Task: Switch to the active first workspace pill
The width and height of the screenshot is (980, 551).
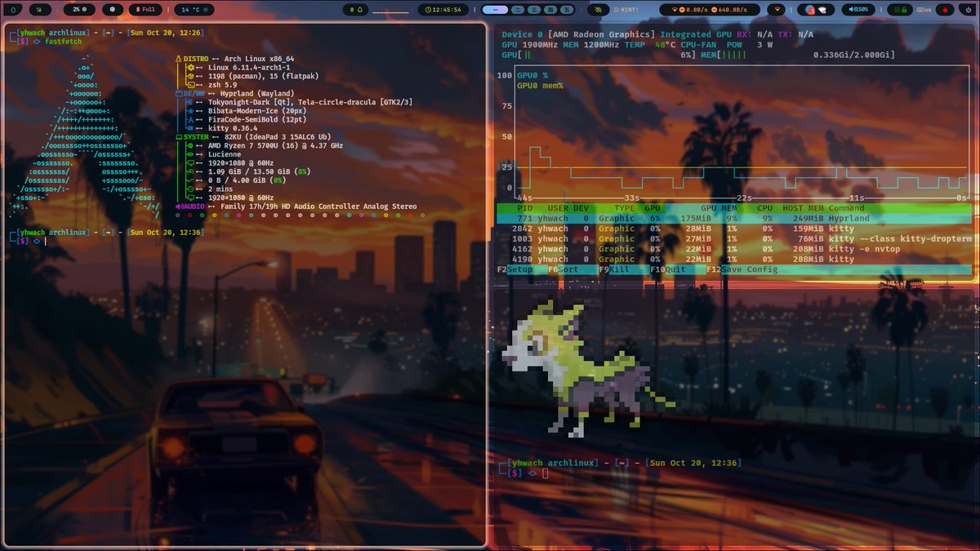Action: (496, 9)
